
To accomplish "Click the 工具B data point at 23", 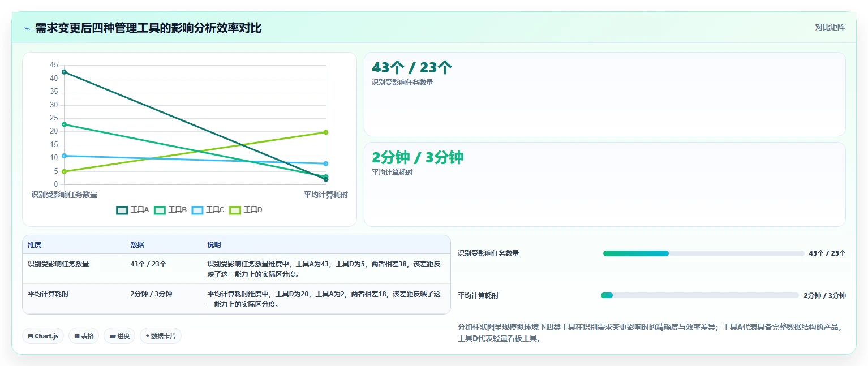I will 65,124.
